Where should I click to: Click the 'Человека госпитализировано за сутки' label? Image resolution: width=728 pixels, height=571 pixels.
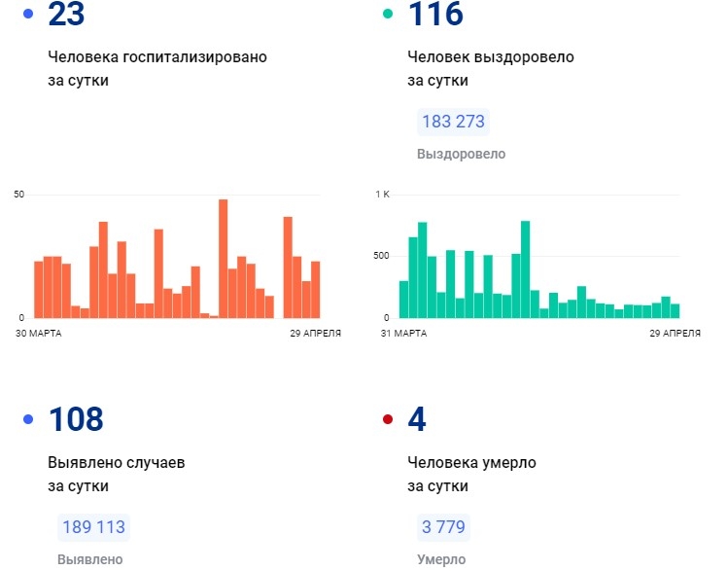click(x=156, y=68)
